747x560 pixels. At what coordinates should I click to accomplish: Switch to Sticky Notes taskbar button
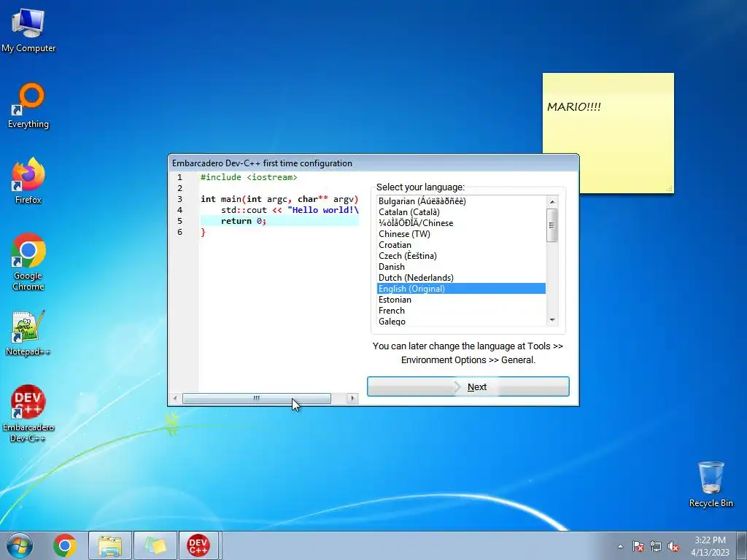(155, 545)
